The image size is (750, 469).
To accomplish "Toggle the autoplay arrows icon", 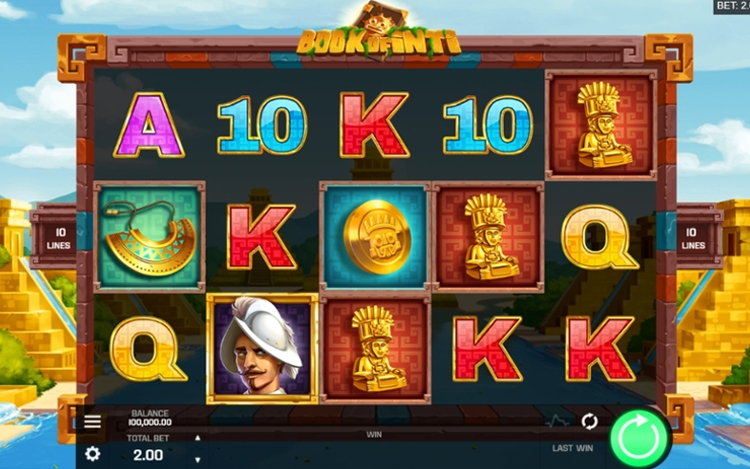I will (x=589, y=421).
